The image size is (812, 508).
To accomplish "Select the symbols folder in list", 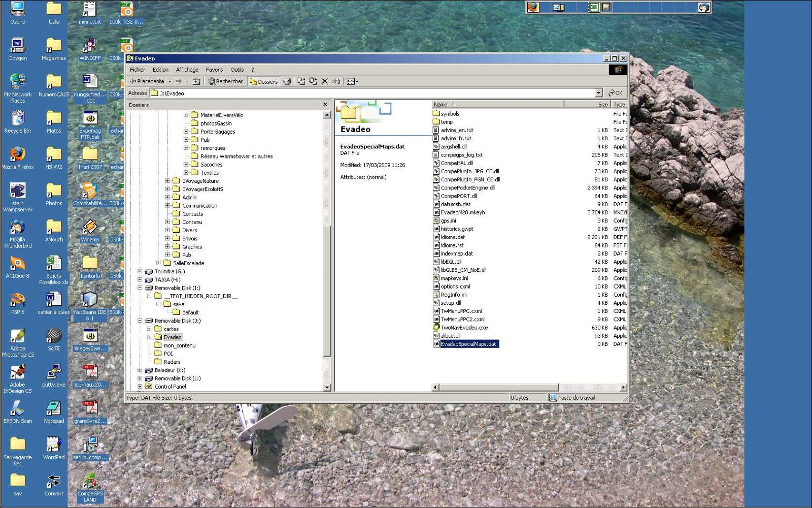I will coord(450,114).
